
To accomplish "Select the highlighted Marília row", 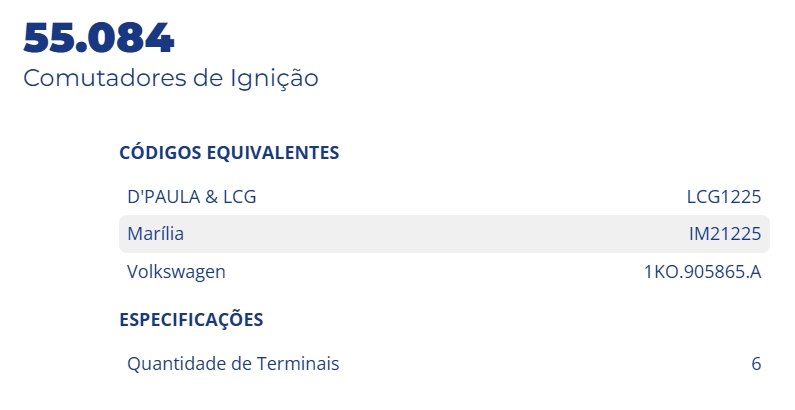I will click(444, 234).
